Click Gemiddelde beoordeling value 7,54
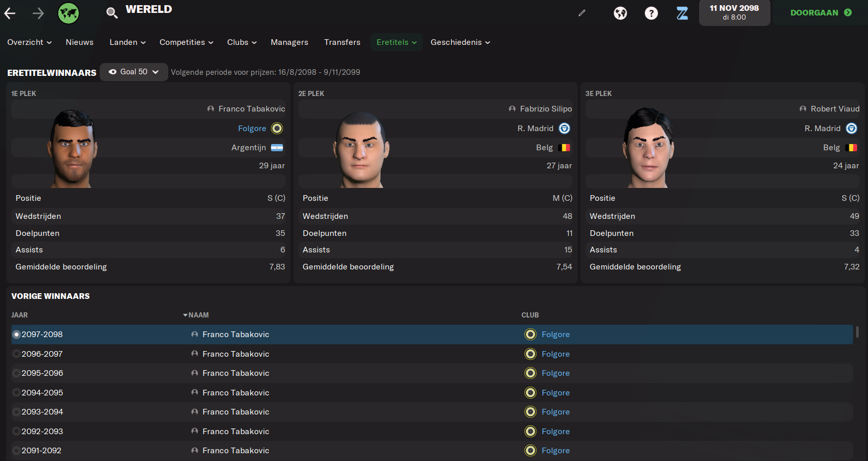Screen dimensions: 868x461 pos(564,267)
